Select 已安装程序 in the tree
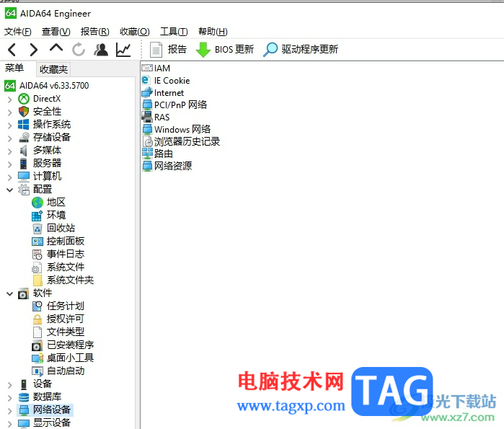 coord(71,345)
